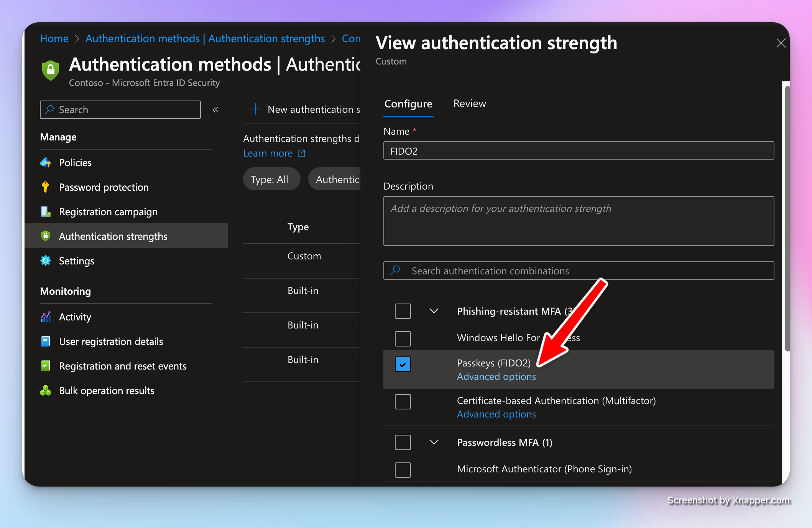The height and width of the screenshot is (528, 812).
Task: Click the panel's vertical scrollbar
Action: [x=787, y=219]
